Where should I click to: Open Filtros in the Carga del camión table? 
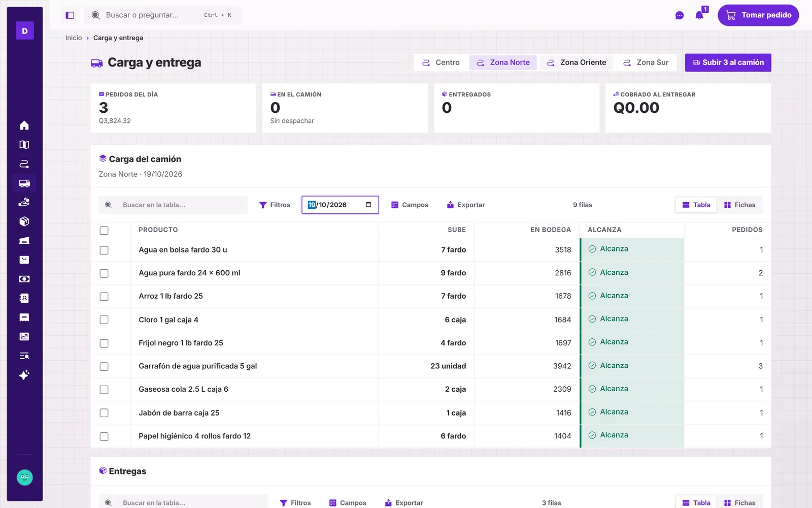pyautogui.click(x=275, y=205)
